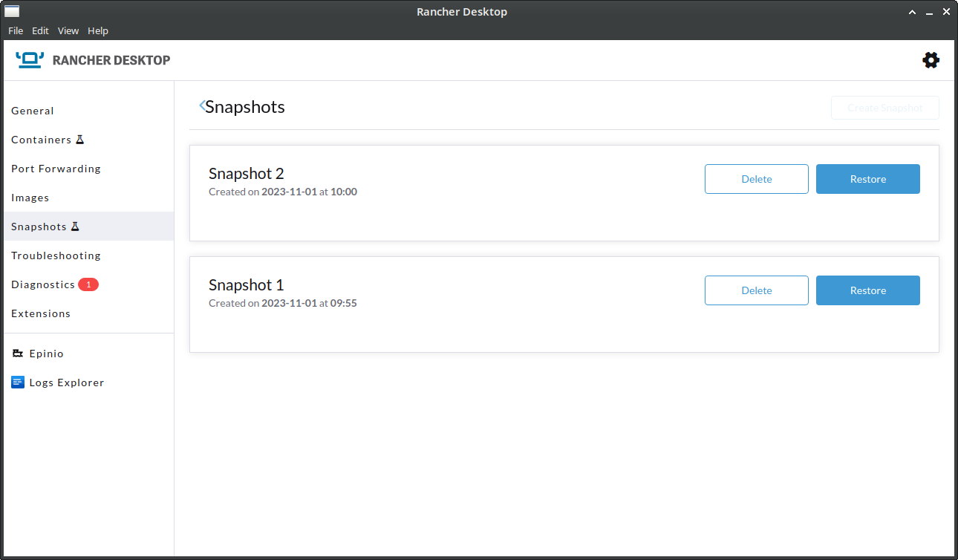The image size is (958, 560).
Task: Click the Snapshots page heading
Action: [x=245, y=107]
